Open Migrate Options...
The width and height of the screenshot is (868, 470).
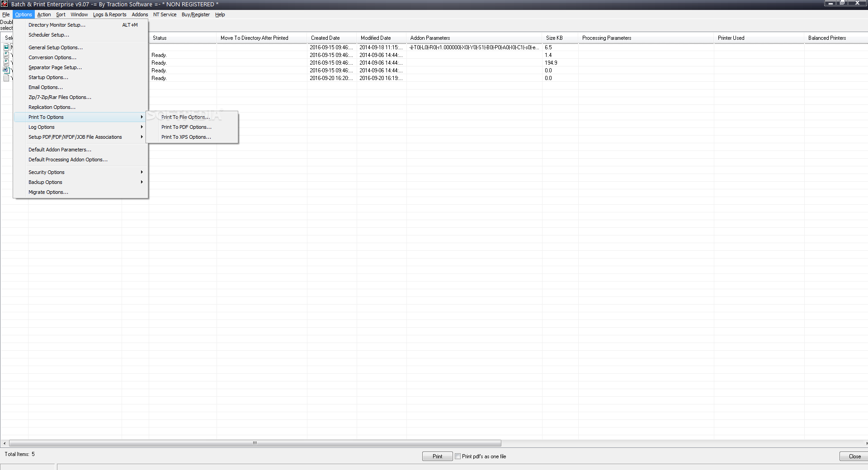pos(81,192)
